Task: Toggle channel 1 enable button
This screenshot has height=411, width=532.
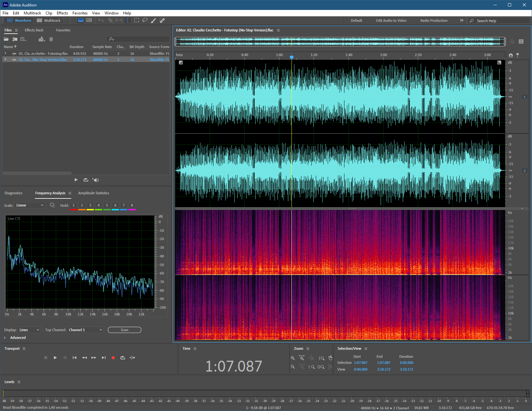Action: (x=525, y=97)
